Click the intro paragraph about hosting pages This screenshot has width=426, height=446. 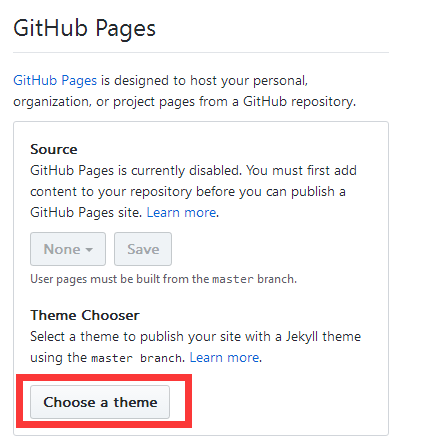point(185,91)
